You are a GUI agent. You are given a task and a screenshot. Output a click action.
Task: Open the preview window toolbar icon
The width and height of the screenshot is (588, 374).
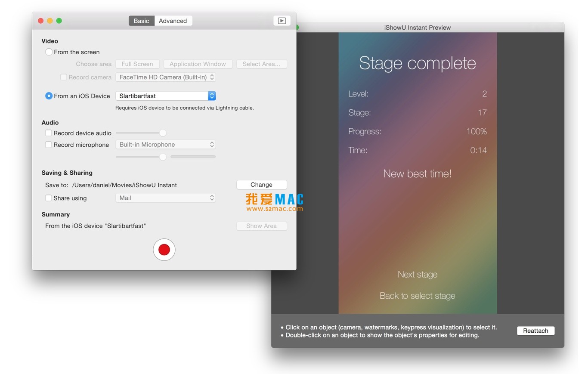point(282,21)
